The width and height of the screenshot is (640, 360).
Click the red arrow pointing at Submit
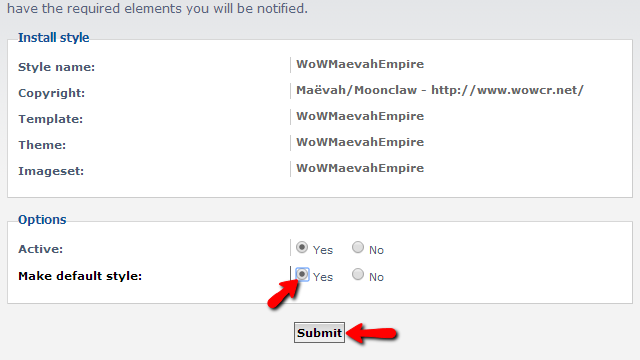point(372,333)
